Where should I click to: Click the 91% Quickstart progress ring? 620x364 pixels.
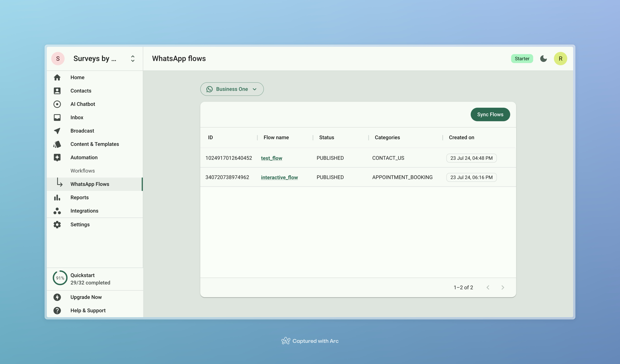click(60, 278)
